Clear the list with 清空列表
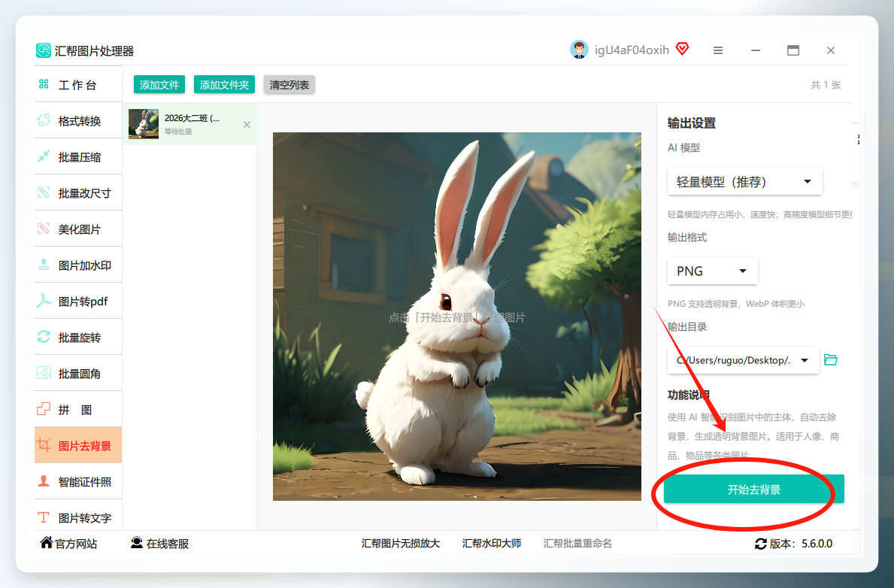This screenshot has width=894, height=588. click(x=289, y=84)
